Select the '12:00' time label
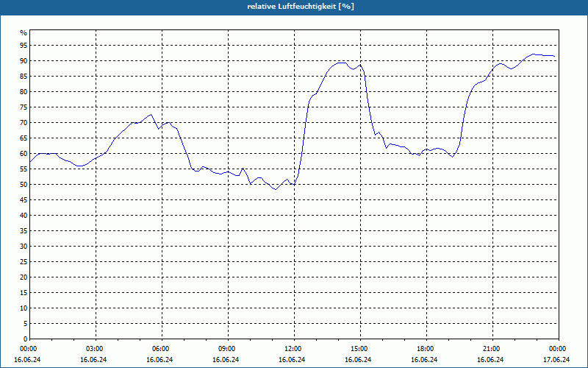 [x=295, y=349]
